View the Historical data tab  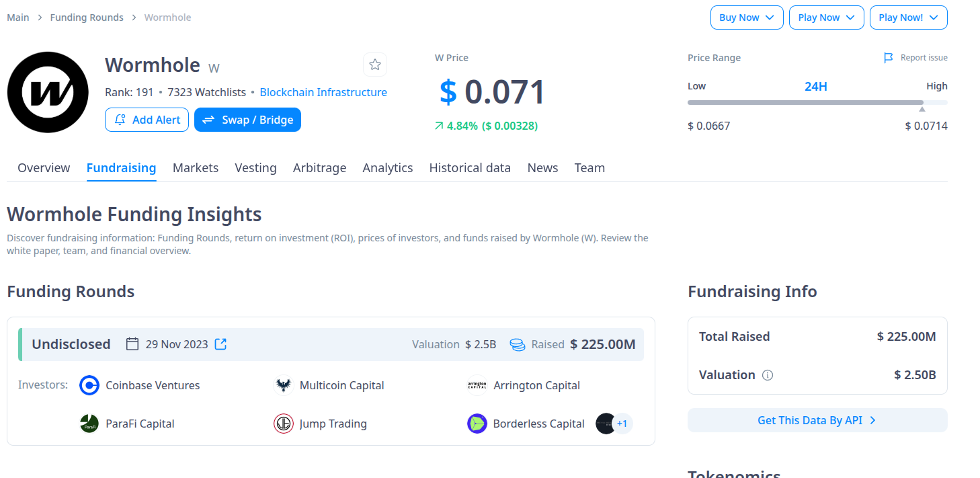tap(470, 168)
